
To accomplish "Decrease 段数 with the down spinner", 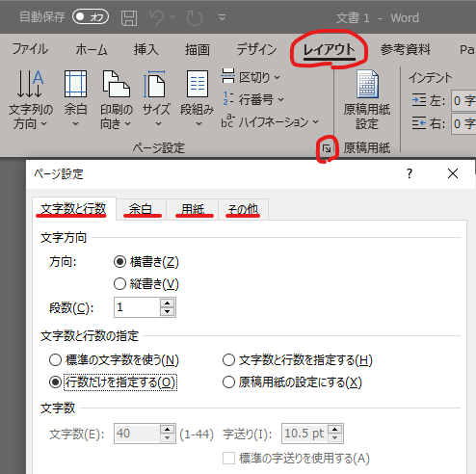I will tap(167, 312).
